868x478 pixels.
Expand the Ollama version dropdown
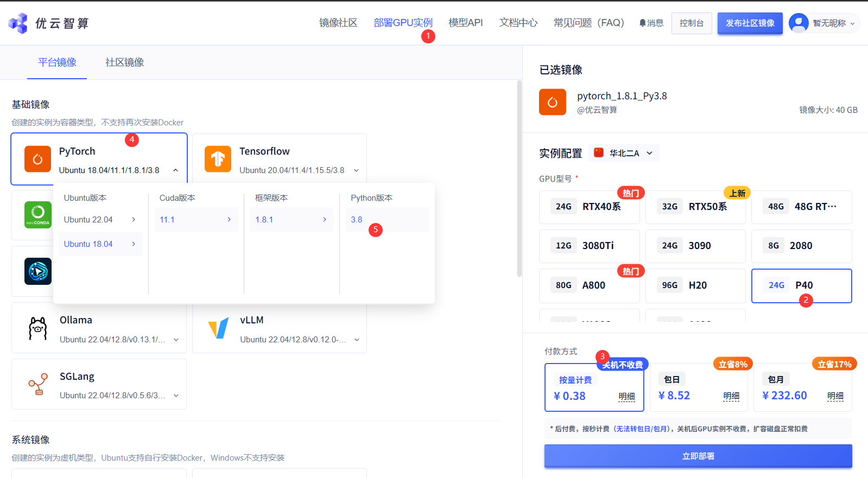[x=176, y=340]
